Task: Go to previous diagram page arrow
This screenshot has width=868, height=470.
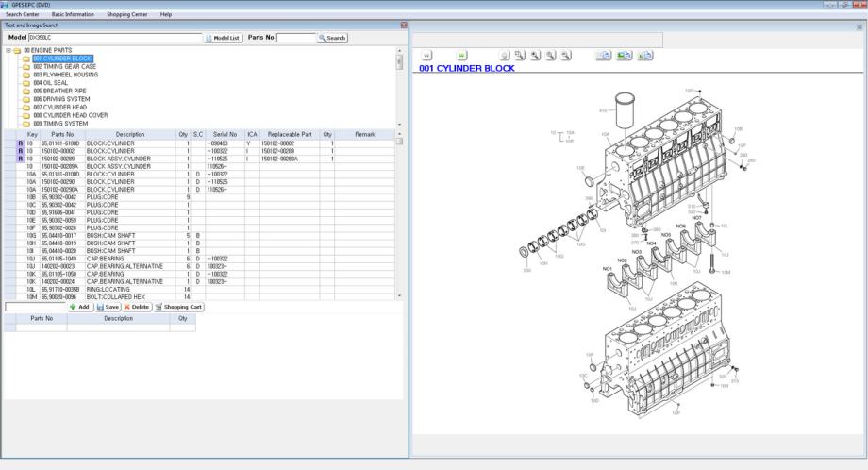Action: pyautogui.click(x=426, y=57)
